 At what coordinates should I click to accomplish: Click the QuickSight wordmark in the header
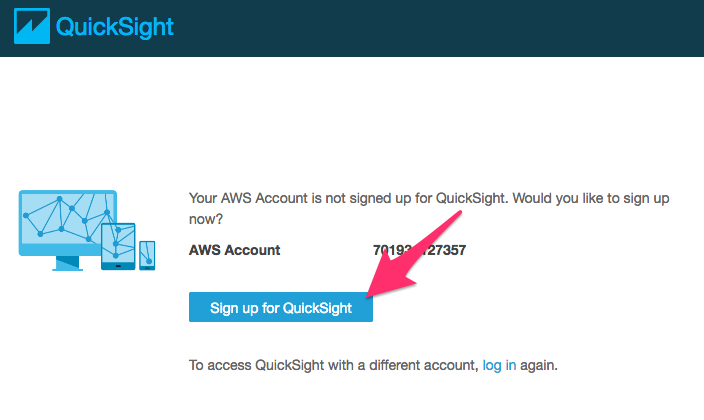(115, 27)
